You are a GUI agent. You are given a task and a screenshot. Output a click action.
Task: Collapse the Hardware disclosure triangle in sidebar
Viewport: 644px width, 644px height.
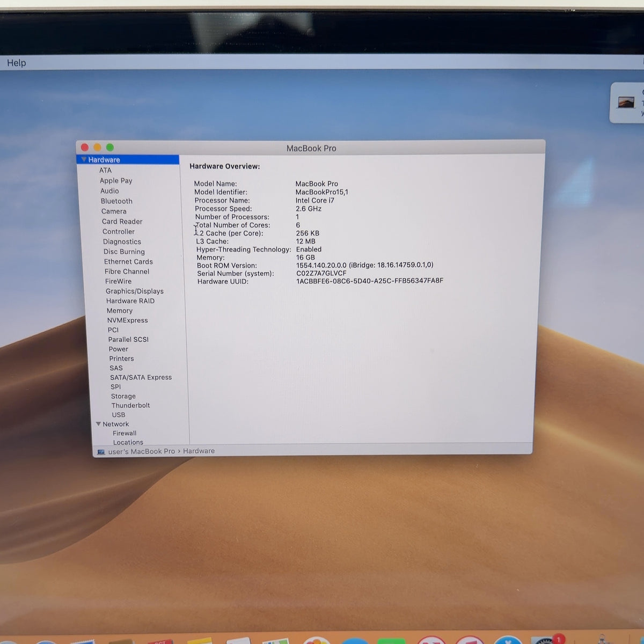(84, 160)
